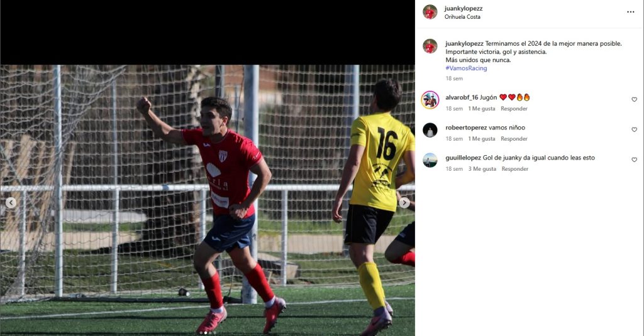Toggle like heart on guuillelopez's comment
This screenshot has width=644, height=336.
coord(634,160)
